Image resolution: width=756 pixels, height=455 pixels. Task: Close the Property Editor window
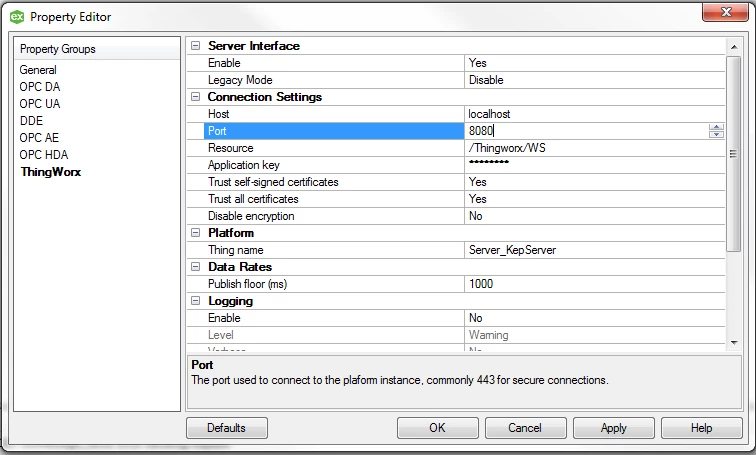[x=726, y=12]
